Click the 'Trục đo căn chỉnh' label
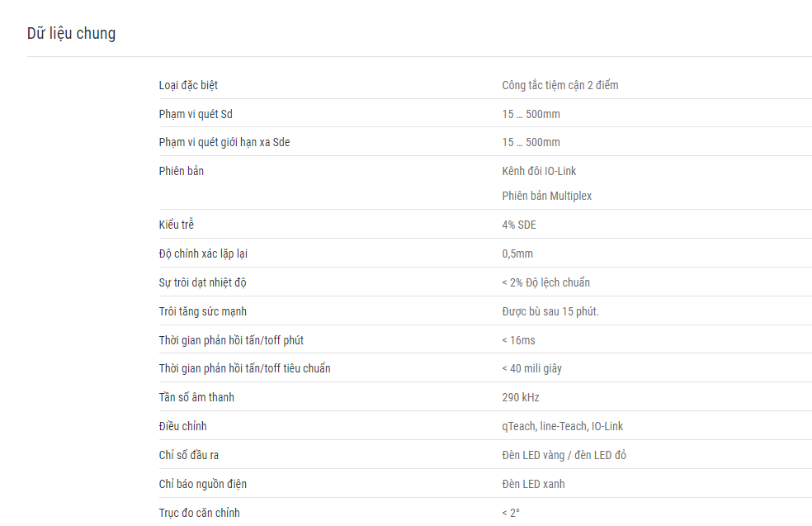Viewport: 812px width, 526px height. point(200,513)
